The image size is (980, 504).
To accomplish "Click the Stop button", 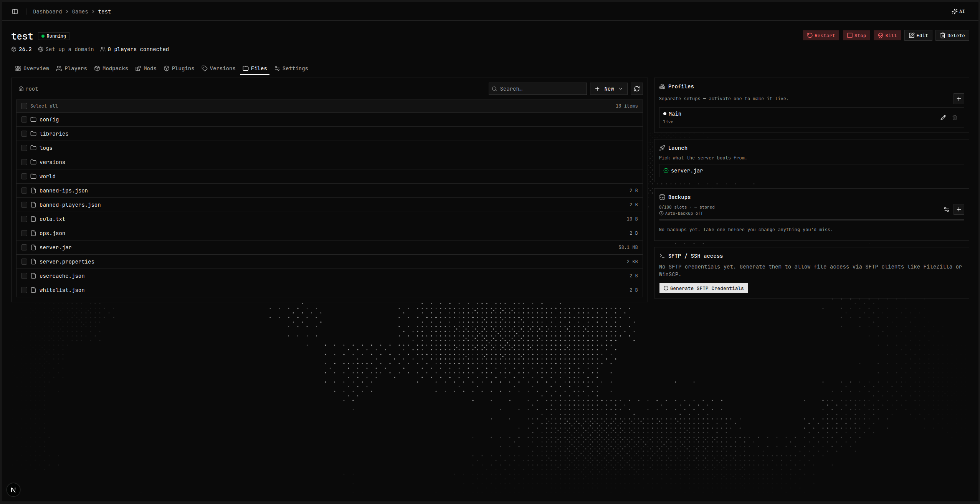I will [856, 35].
